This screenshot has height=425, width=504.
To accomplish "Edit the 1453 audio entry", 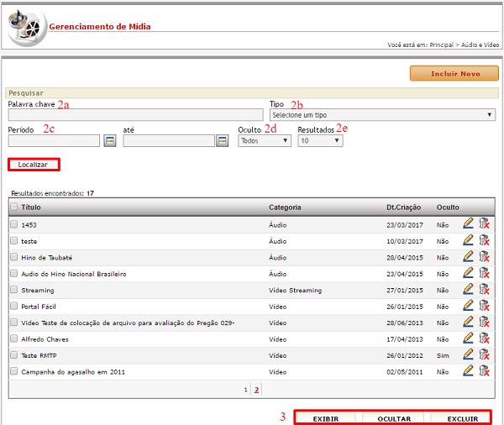I will 468,223.
